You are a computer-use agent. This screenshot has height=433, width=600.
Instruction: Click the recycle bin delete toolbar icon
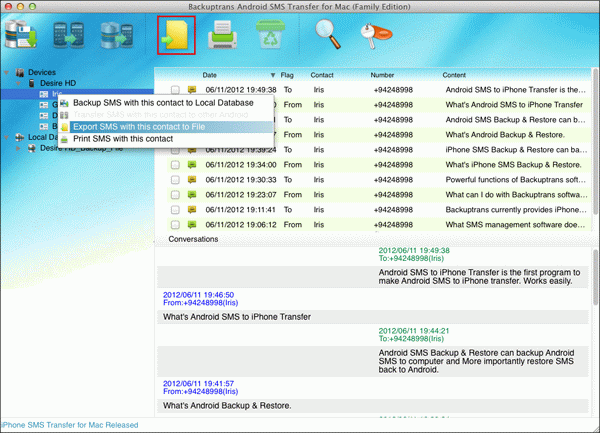(270, 34)
